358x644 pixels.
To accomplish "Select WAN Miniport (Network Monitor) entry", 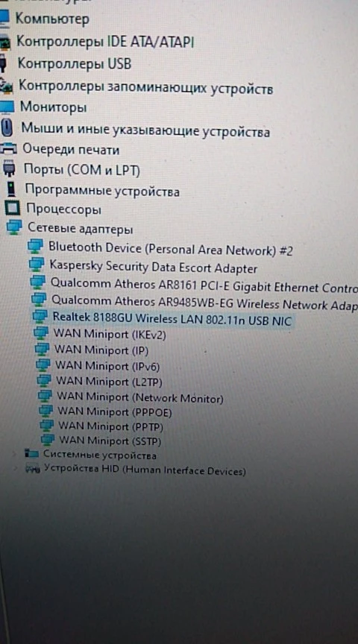I will [x=140, y=397].
